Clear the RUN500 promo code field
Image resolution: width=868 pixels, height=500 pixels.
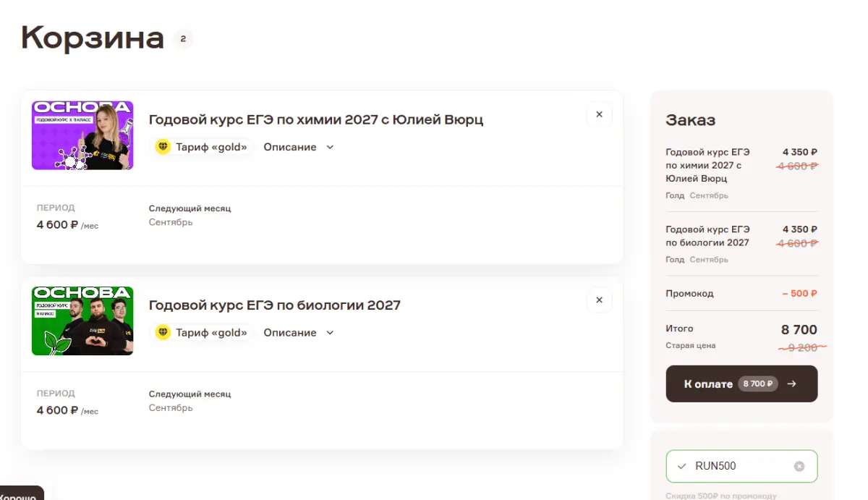click(799, 466)
